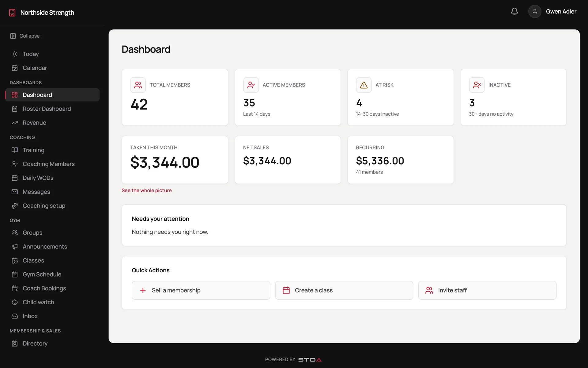Click the Classes icon
This screenshot has width=588, height=368.
(15, 261)
